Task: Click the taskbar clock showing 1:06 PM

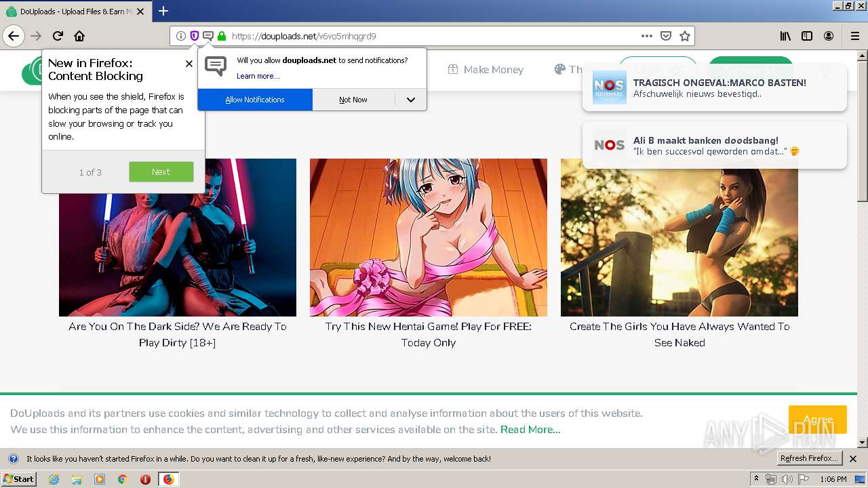Action: [x=833, y=479]
